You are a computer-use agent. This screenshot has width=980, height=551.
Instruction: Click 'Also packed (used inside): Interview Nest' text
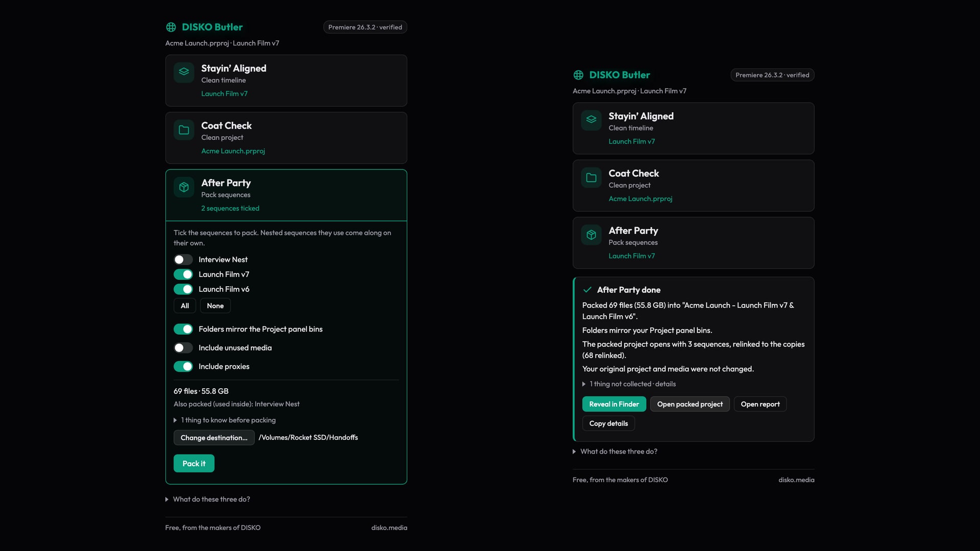click(x=236, y=404)
